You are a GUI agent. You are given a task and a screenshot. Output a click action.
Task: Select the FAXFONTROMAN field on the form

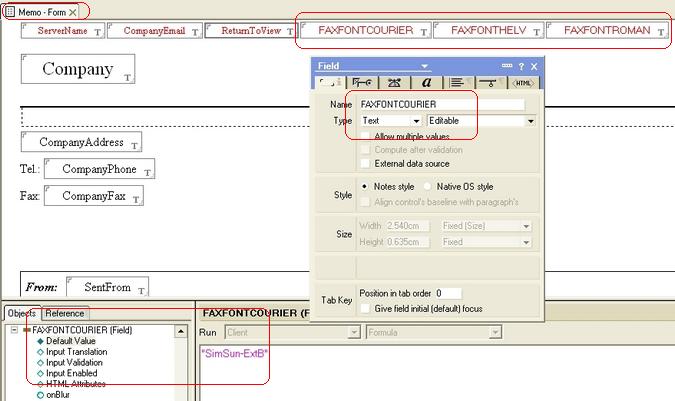607,31
